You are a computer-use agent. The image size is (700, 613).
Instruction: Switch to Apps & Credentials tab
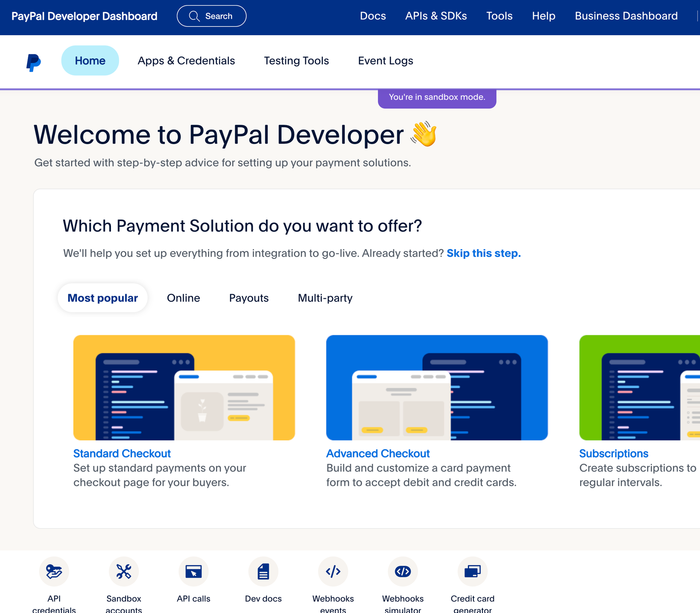[186, 61]
